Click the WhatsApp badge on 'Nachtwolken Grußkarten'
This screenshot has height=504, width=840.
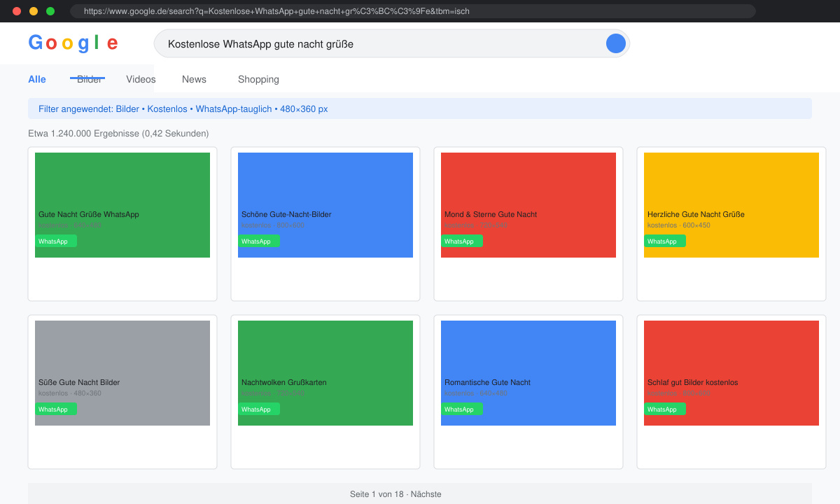click(x=259, y=409)
